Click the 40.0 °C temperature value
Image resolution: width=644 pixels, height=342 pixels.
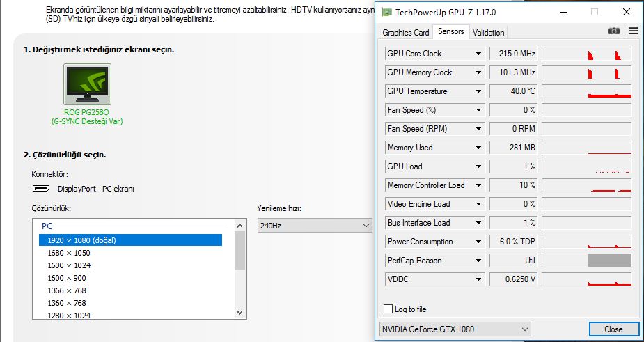pos(513,91)
